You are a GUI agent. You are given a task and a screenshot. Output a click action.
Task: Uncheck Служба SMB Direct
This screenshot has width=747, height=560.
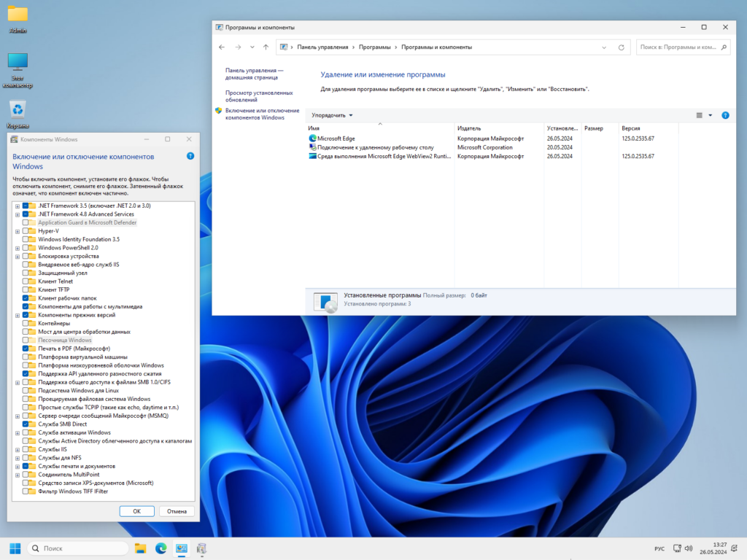(x=26, y=424)
